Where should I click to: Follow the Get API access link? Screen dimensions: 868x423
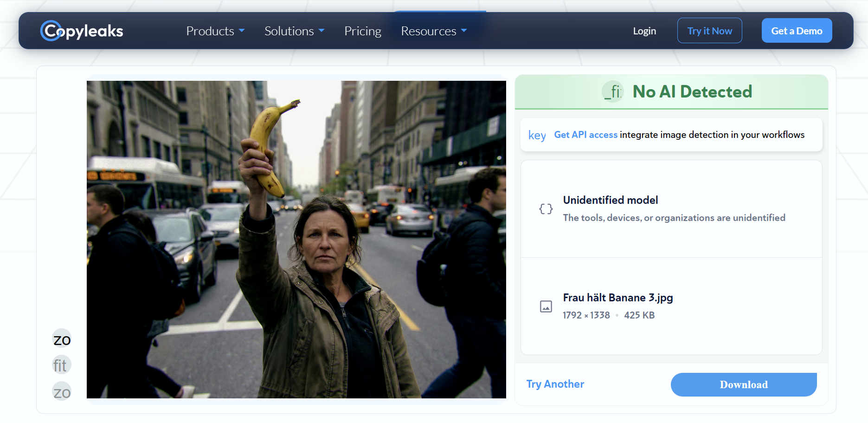(585, 135)
